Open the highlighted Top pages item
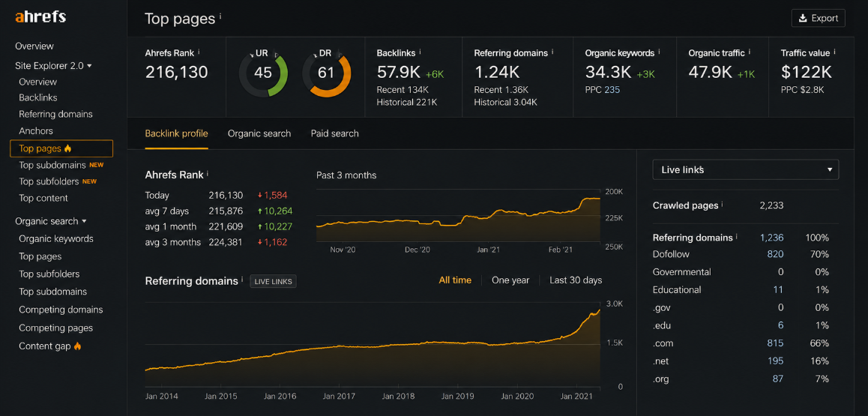Viewport: 868px width, 416px height. [x=61, y=148]
